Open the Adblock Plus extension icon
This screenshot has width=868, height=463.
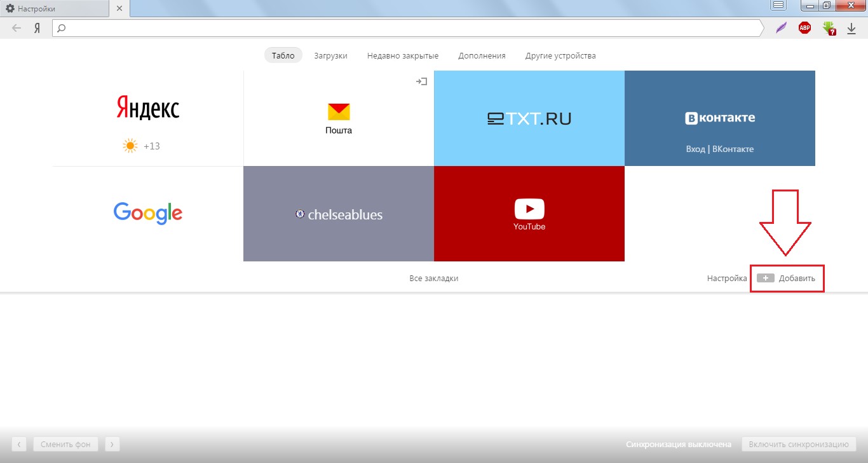(x=804, y=28)
